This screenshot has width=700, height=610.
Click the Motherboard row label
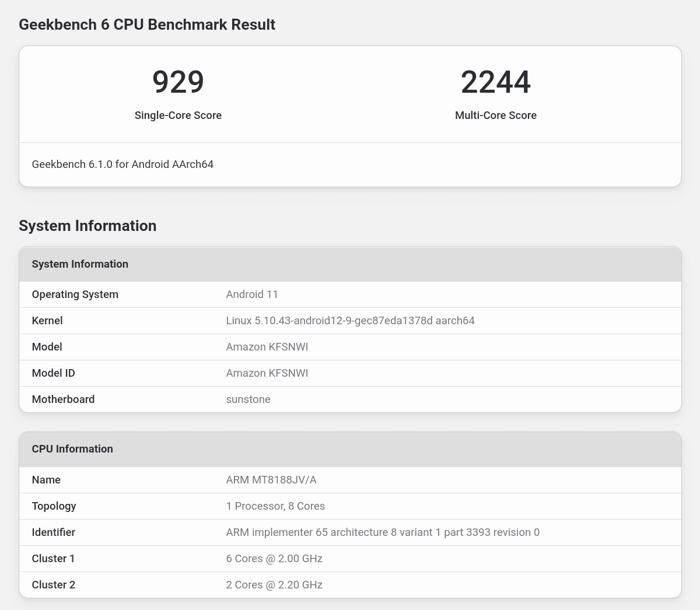pyautogui.click(x=63, y=399)
